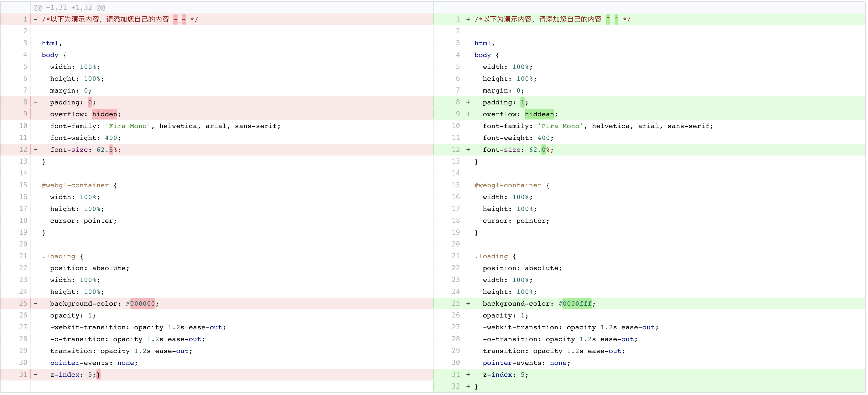Click 'body {' selector in left pane
The width and height of the screenshot is (868, 395).
point(54,55)
